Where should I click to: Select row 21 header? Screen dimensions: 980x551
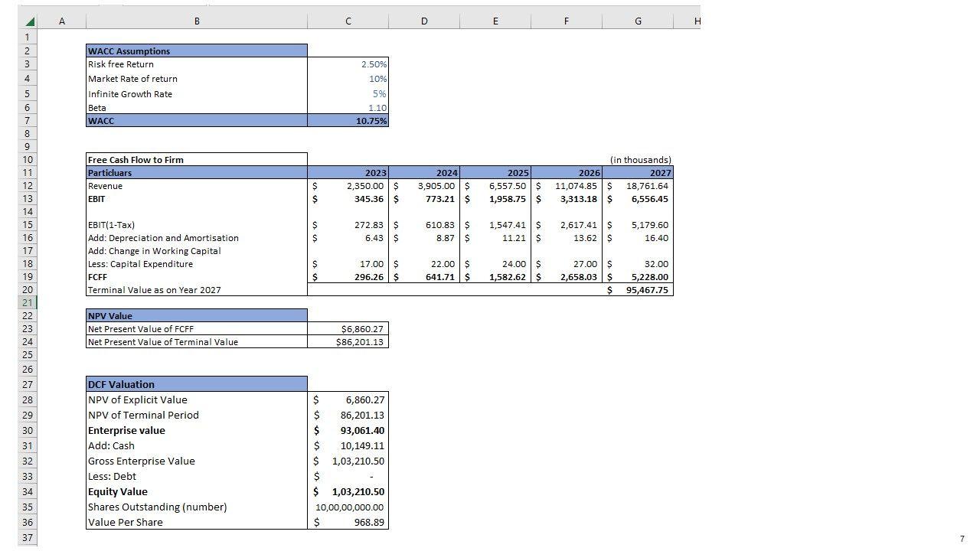28,302
